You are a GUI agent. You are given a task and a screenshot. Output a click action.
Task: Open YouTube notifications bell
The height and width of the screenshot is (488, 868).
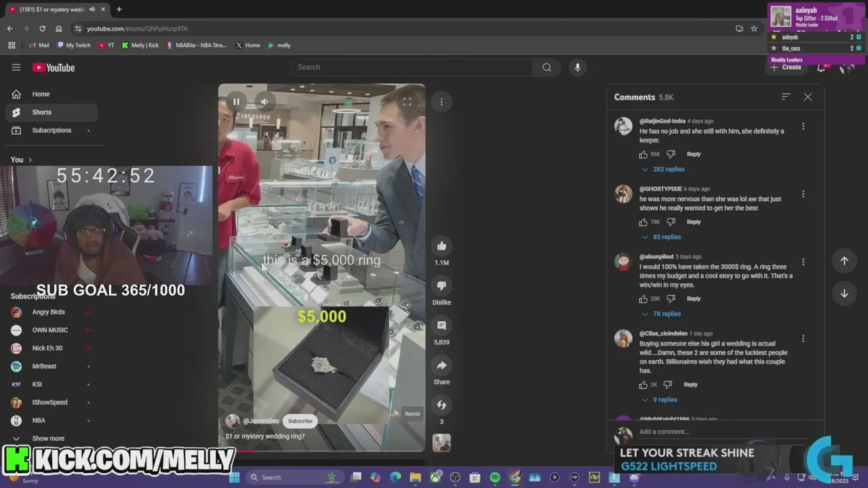pyautogui.click(x=821, y=67)
